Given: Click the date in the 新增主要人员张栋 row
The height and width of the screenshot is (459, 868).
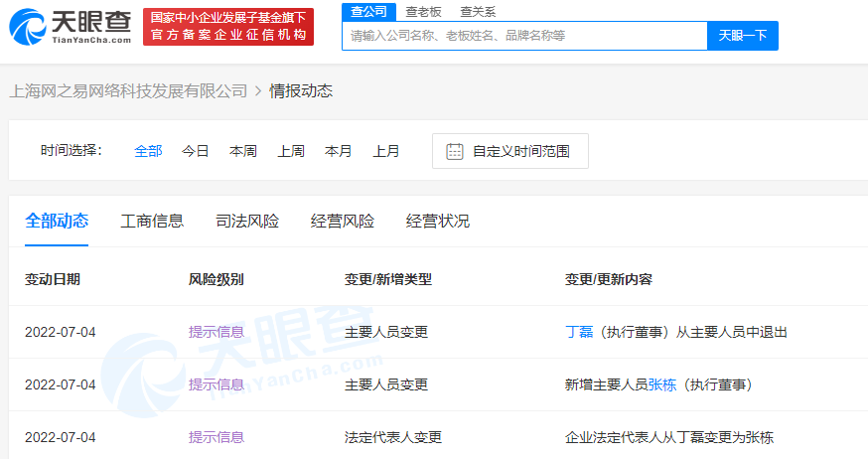Looking at the screenshot, I should point(61,384).
